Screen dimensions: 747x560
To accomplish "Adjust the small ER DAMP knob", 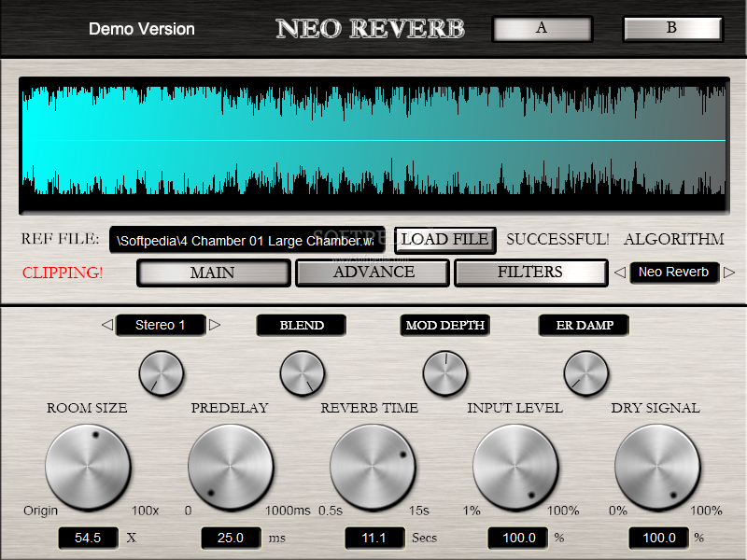I will [x=586, y=373].
